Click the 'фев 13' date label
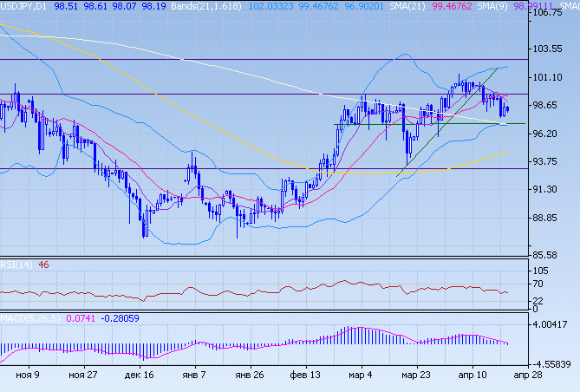Viewport: 580px width, 392px height. [304, 376]
